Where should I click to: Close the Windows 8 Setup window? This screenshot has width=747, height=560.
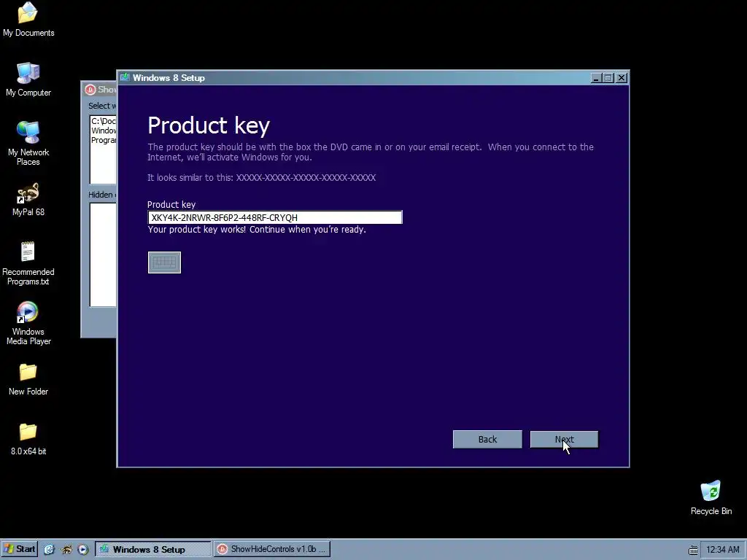click(622, 77)
